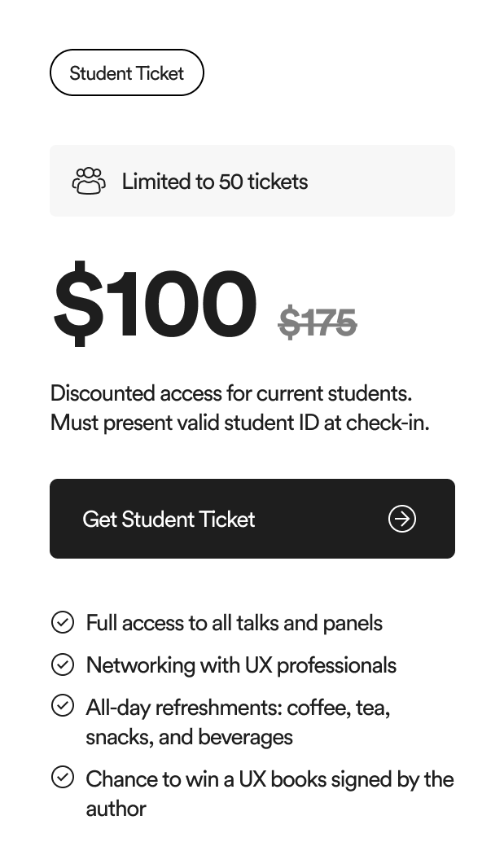Click the snacks, and beverages text line
The height and width of the screenshot is (842, 504).
click(189, 737)
